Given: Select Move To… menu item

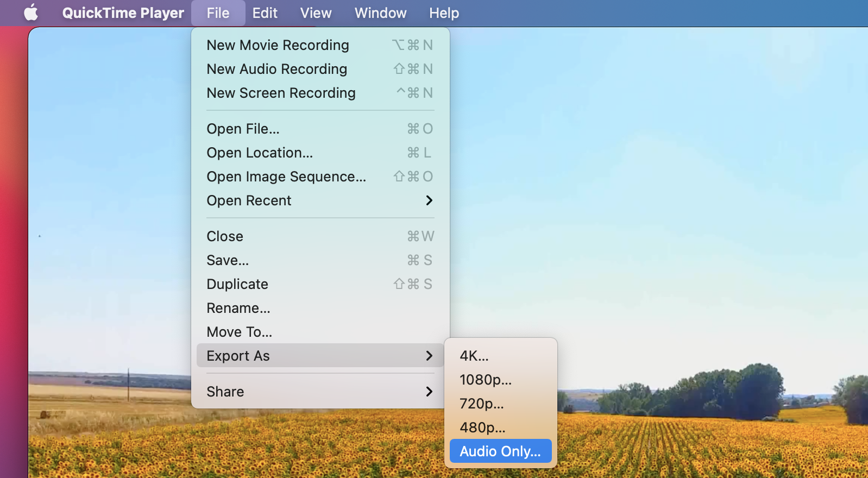Looking at the screenshot, I should click(x=320, y=332).
